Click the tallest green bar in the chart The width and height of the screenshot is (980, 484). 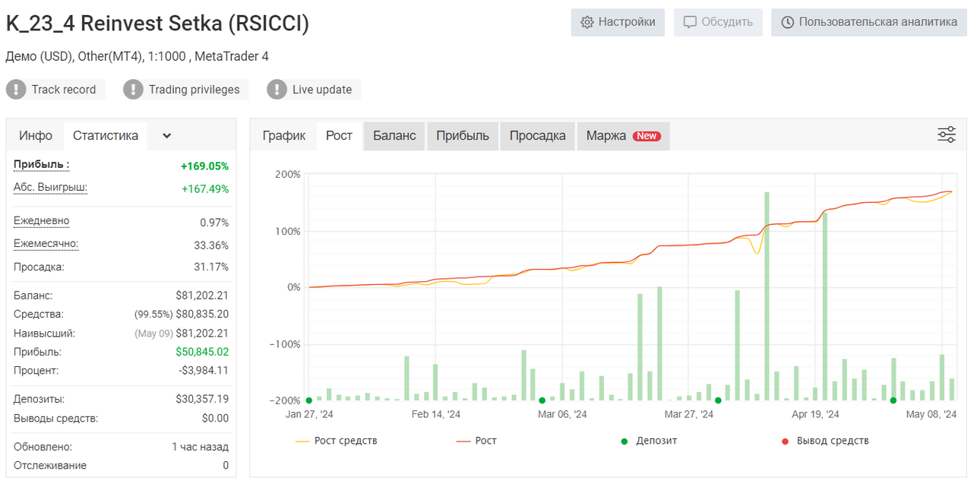[767, 296]
